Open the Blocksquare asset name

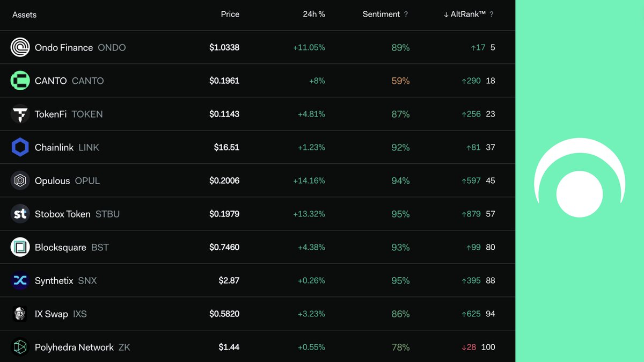point(60,247)
